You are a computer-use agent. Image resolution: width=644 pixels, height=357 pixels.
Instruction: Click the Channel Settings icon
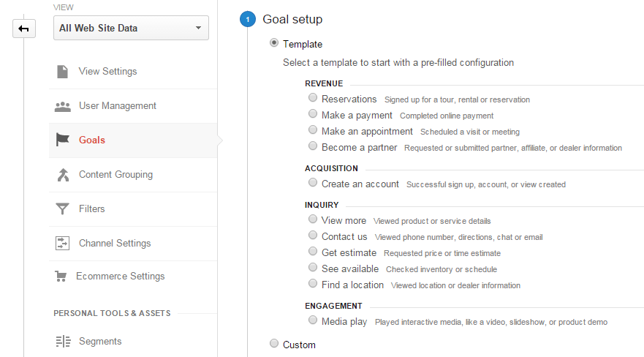click(62, 243)
